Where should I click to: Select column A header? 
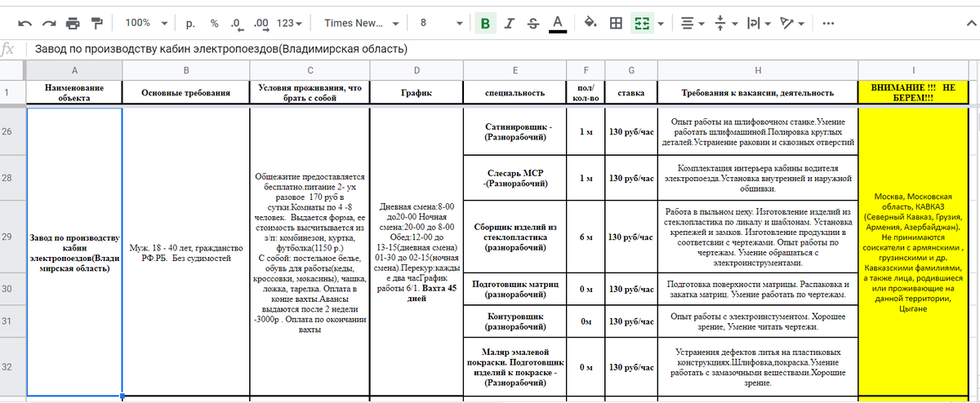(75, 70)
